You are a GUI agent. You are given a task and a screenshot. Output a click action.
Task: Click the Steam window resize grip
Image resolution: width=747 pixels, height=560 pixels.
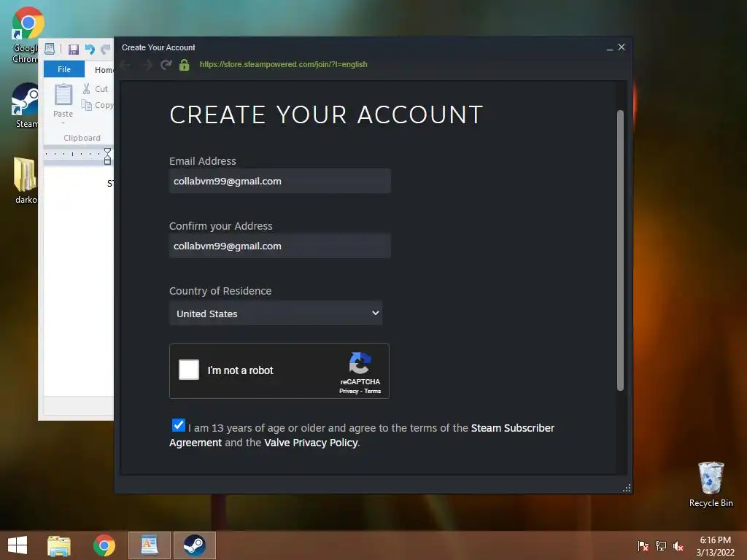click(x=627, y=488)
